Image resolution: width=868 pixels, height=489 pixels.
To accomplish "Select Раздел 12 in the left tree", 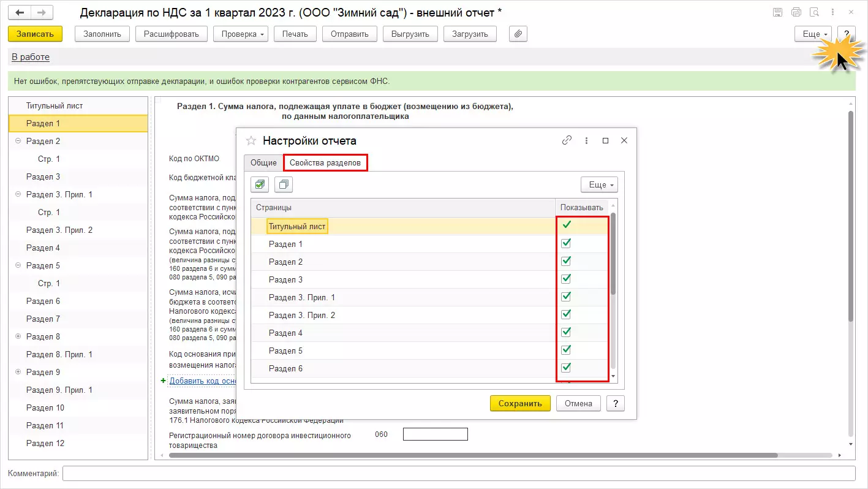I will (x=78, y=443).
